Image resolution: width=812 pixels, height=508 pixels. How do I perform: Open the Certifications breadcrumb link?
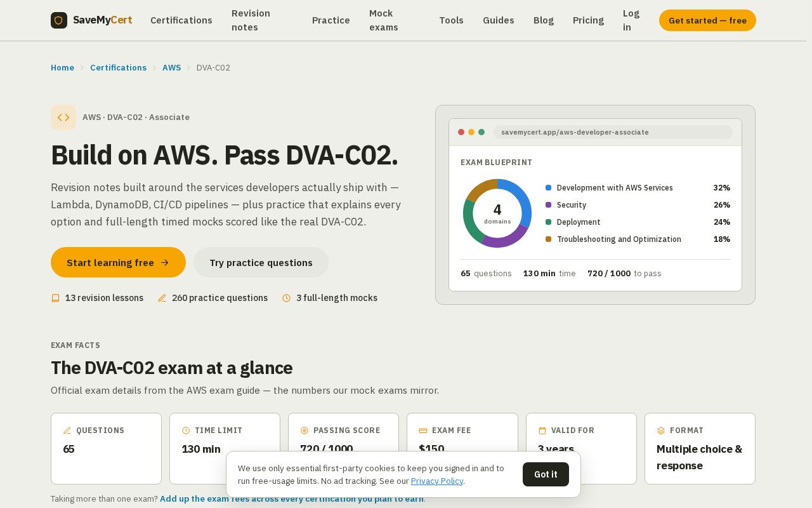118,68
